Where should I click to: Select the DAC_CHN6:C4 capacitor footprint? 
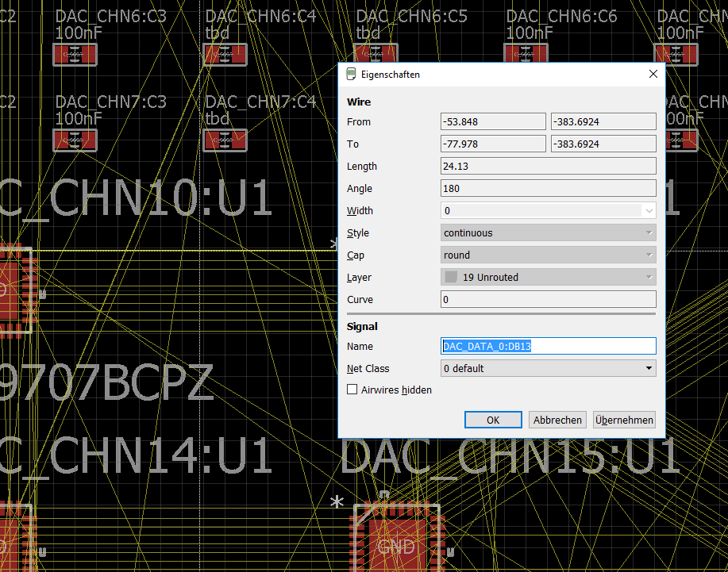pyautogui.click(x=225, y=54)
